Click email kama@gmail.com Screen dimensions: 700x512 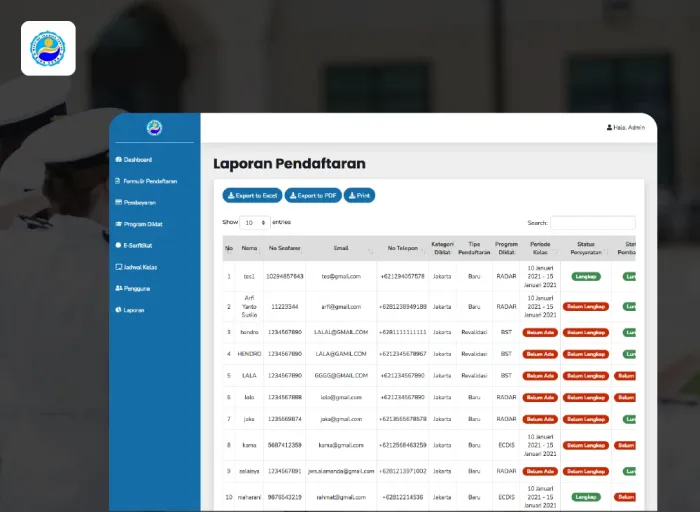pos(341,445)
